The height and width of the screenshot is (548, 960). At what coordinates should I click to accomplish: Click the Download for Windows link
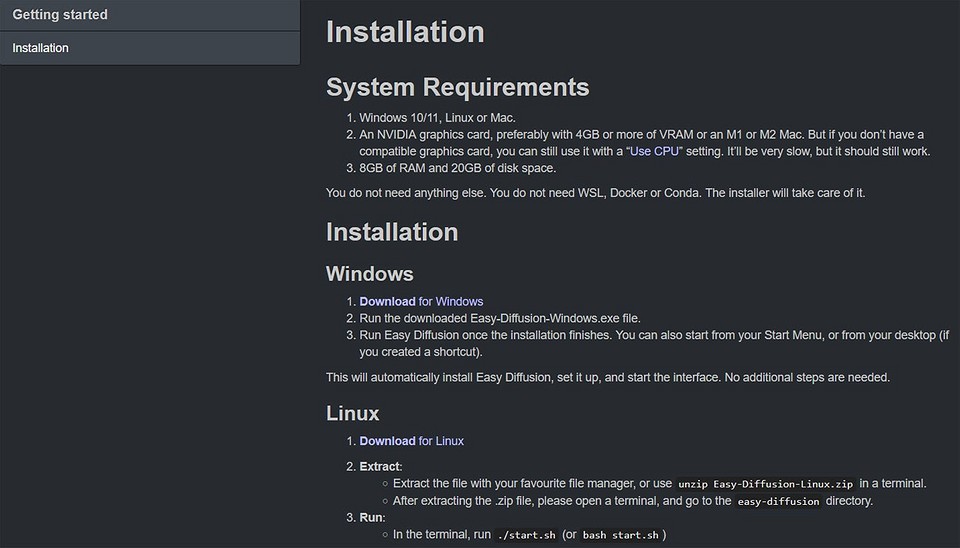click(421, 301)
